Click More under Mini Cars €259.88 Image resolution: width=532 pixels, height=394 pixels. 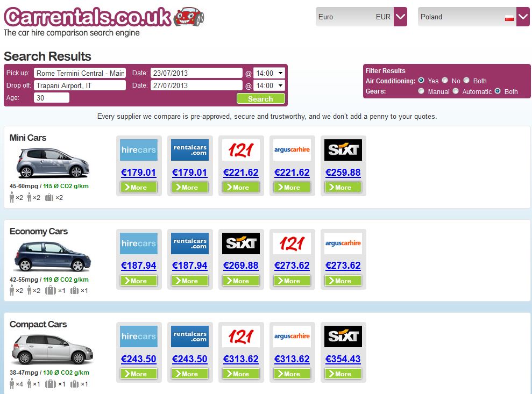343,187
